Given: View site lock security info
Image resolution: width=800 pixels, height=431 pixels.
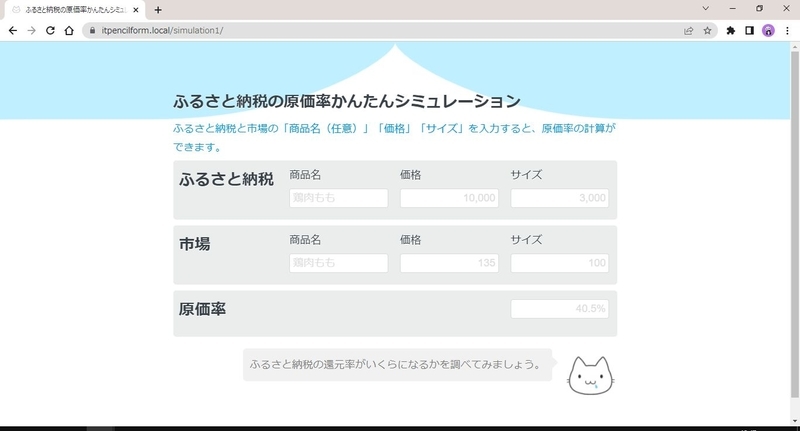Looking at the screenshot, I should click(x=92, y=31).
